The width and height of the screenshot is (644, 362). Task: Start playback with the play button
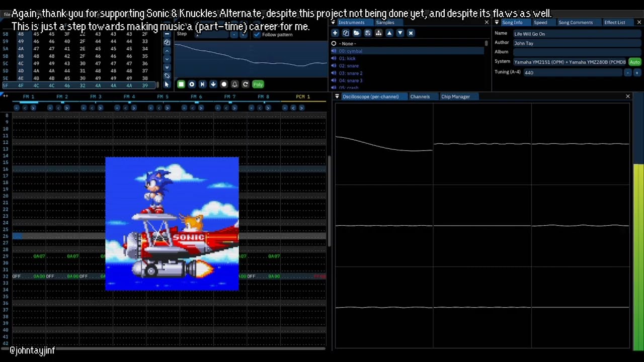coord(192,84)
